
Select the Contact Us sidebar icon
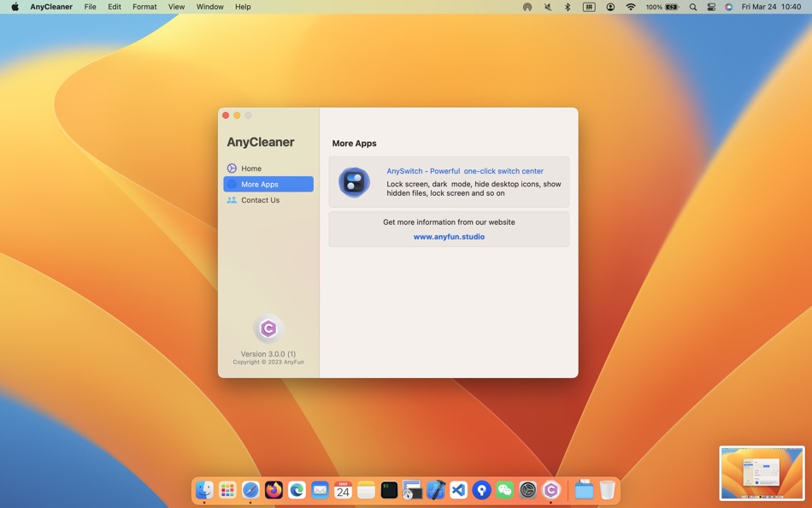pyautogui.click(x=231, y=200)
